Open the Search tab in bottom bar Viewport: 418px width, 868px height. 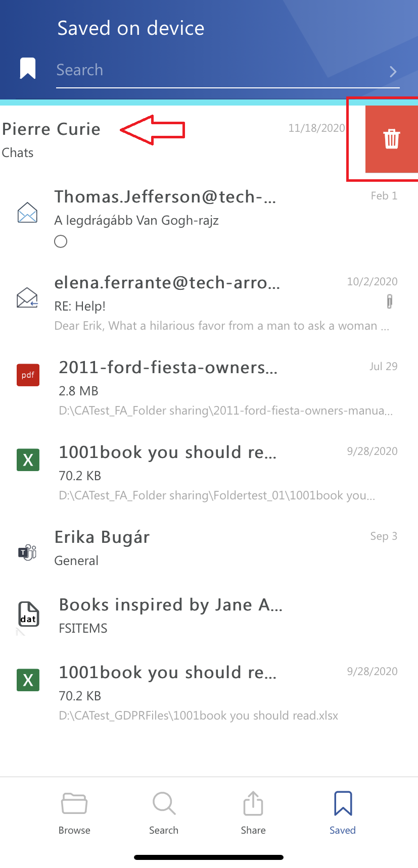click(x=164, y=812)
